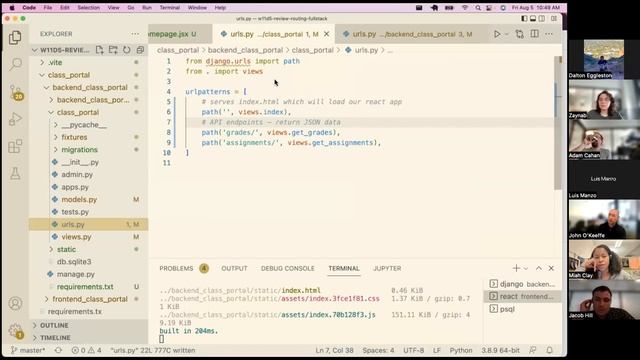This screenshot has width=640, height=360.
Task: Expand the __pycache__ folder
Action: pyautogui.click(x=56, y=125)
